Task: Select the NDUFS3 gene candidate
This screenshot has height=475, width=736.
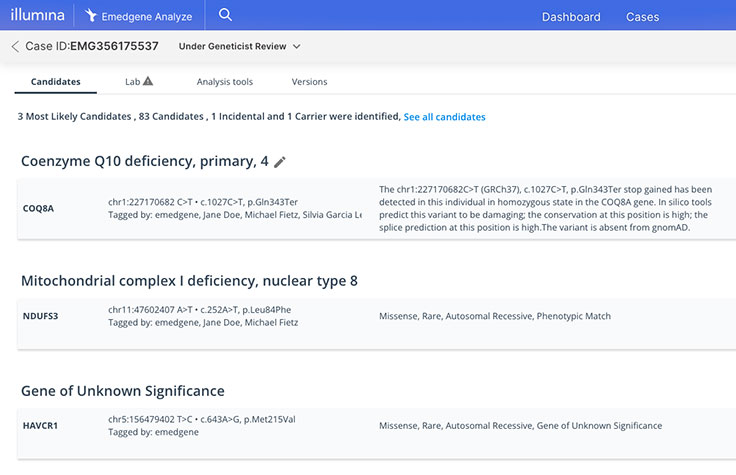Action: coord(41,316)
